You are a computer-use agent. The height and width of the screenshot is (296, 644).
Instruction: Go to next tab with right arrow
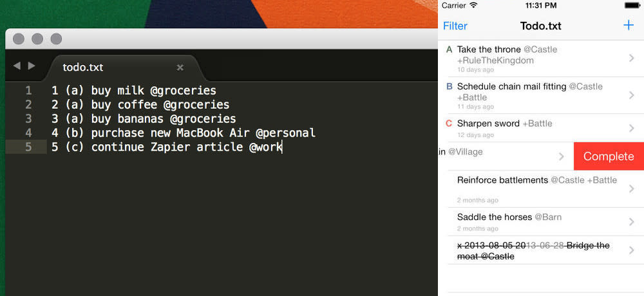tap(31, 66)
